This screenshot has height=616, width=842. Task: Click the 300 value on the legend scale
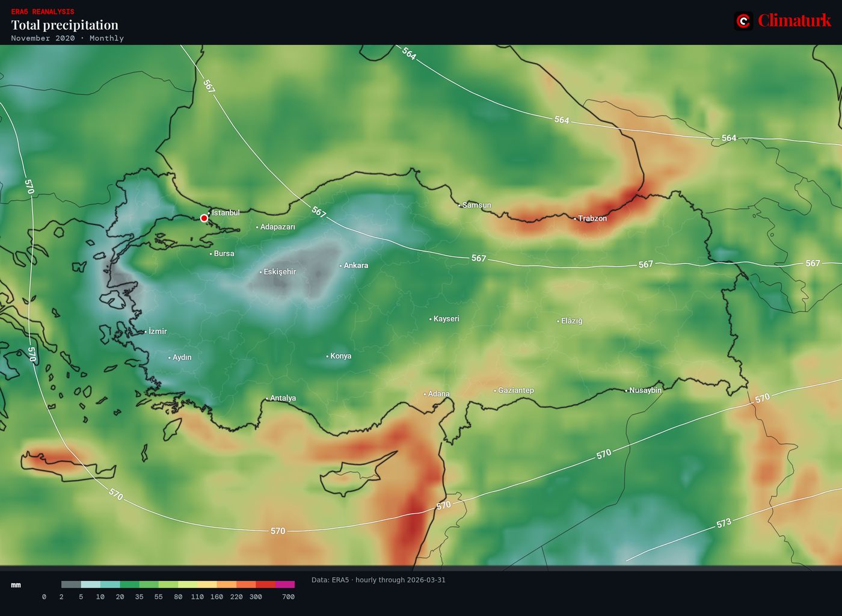[x=256, y=597]
